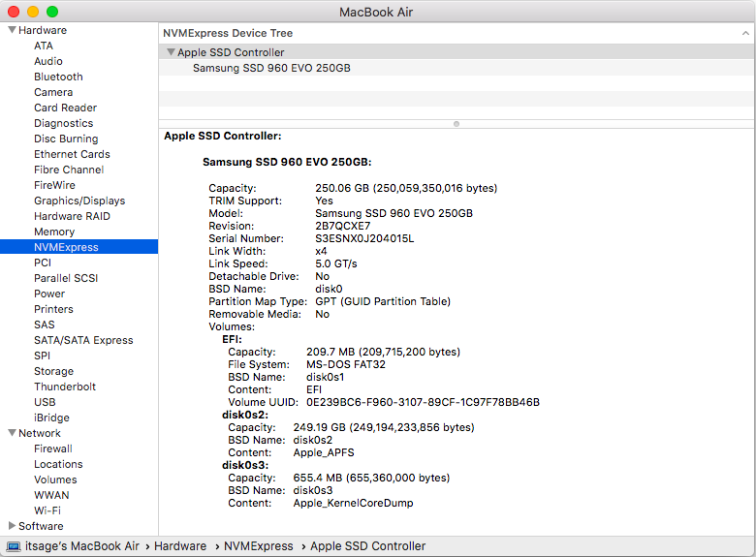Select Samsung SSD 960 EVO 250GB tree row
756x557 pixels.
click(x=457, y=68)
